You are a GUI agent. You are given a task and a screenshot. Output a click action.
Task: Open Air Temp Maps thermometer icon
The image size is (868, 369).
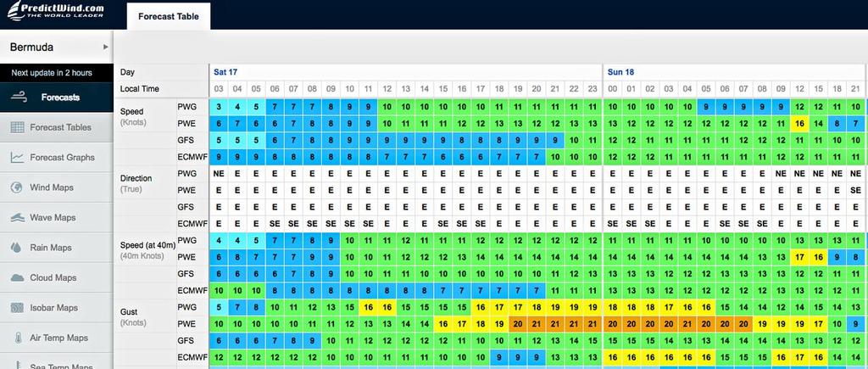click(x=17, y=338)
